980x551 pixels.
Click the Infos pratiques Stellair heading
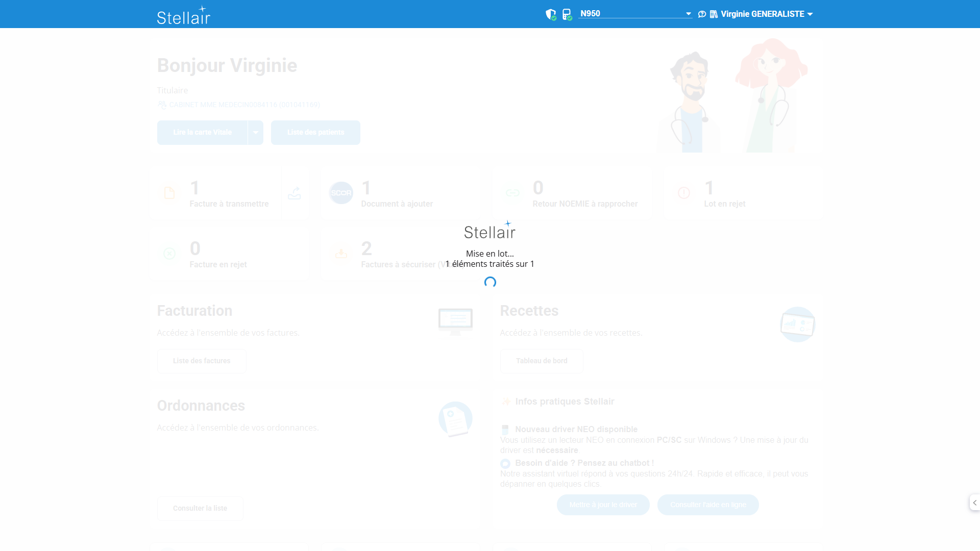[565, 402]
